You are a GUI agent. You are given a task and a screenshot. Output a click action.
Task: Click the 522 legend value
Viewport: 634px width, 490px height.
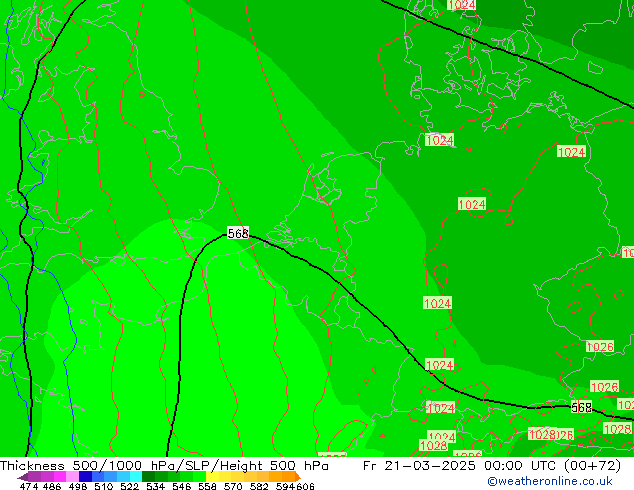(129, 486)
